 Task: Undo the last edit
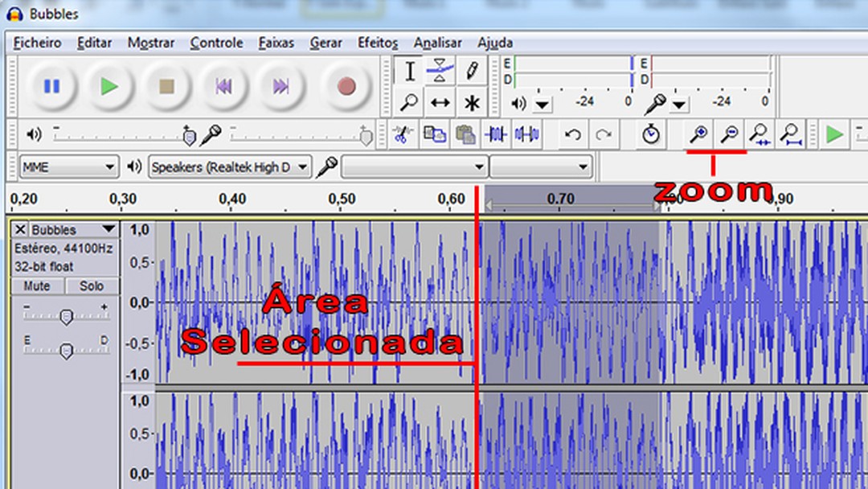[572, 134]
